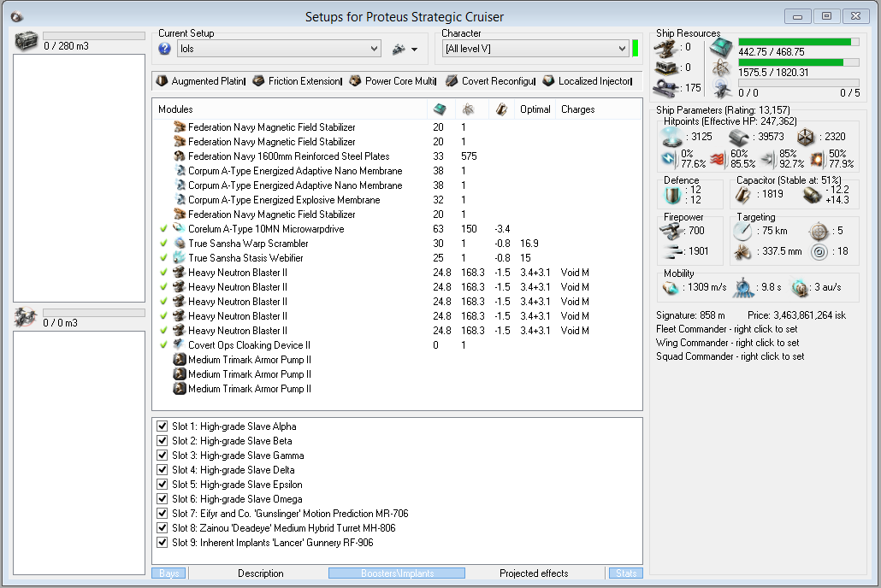The height and width of the screenshot is (588, 881).
Task: Select the Power Core Multiplier subsystem
Action: [x=393, y=81]
